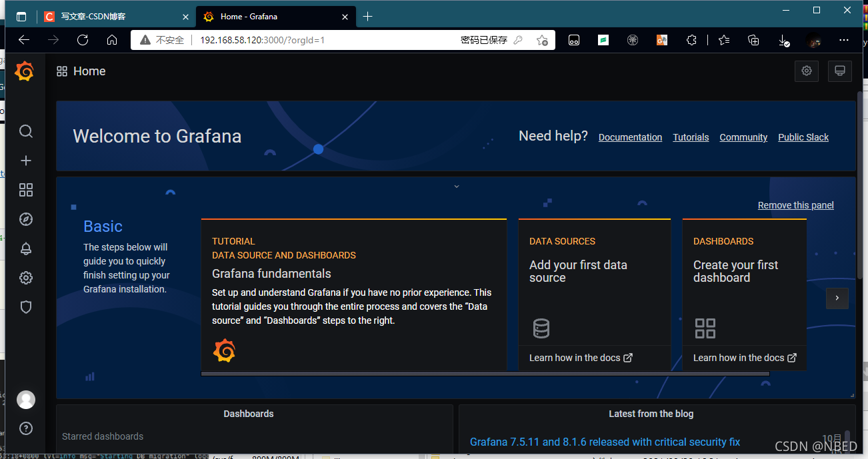This screenshot has width=868, height=459.
Task: Click the Dashboards panel title
Action: pos(249,414)
